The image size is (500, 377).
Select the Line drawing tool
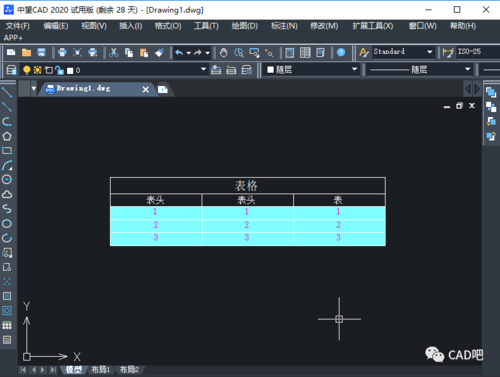(x=7, y=92)
